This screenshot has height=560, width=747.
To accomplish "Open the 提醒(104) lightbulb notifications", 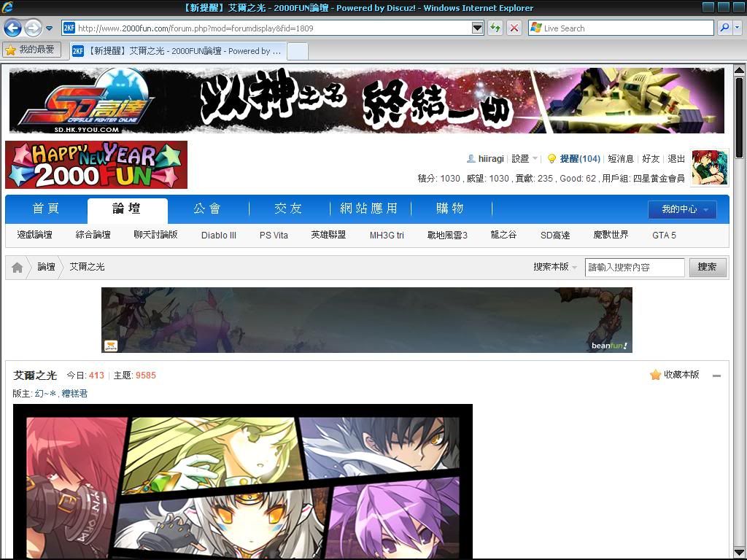I will tap(551, 158).
